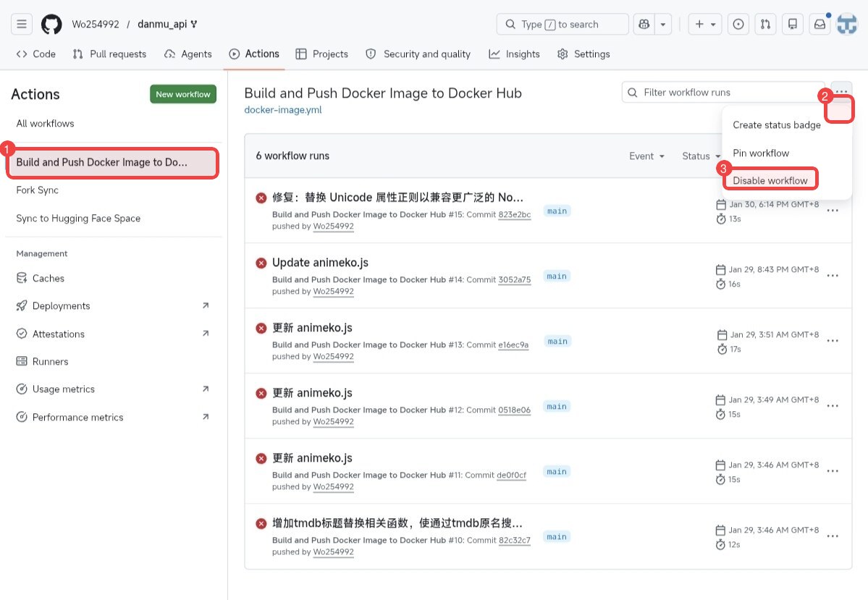
Task: Open pull requests icon in header
Action: (x=765, y=24)
